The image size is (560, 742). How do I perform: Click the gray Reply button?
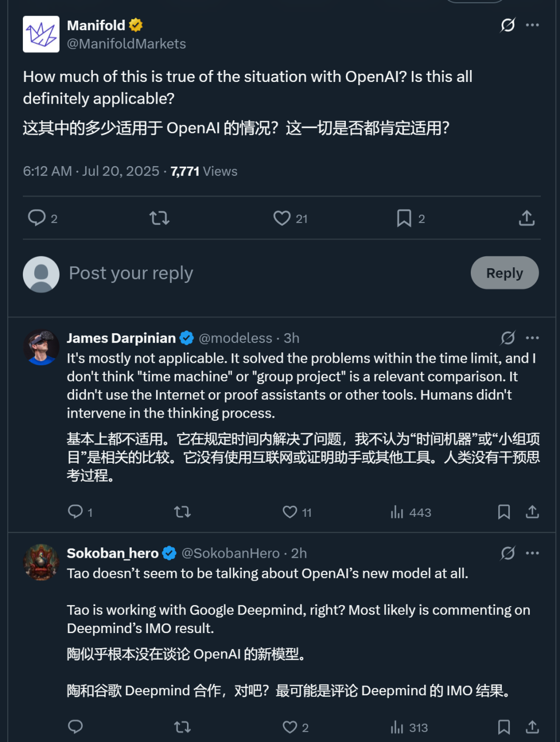tap(505, 273)
